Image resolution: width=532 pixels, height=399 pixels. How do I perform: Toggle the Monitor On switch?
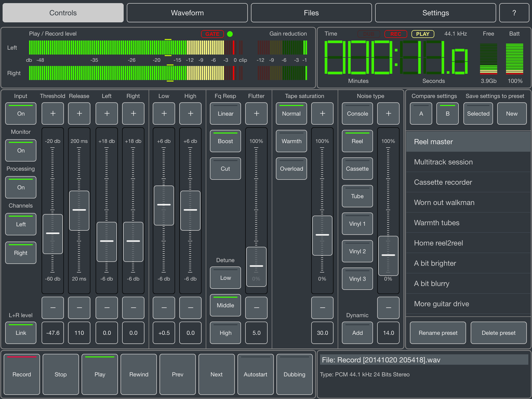point(21,150)
